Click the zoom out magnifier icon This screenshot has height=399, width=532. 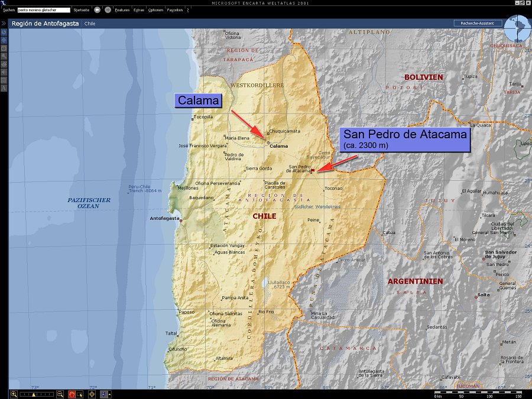60,394
